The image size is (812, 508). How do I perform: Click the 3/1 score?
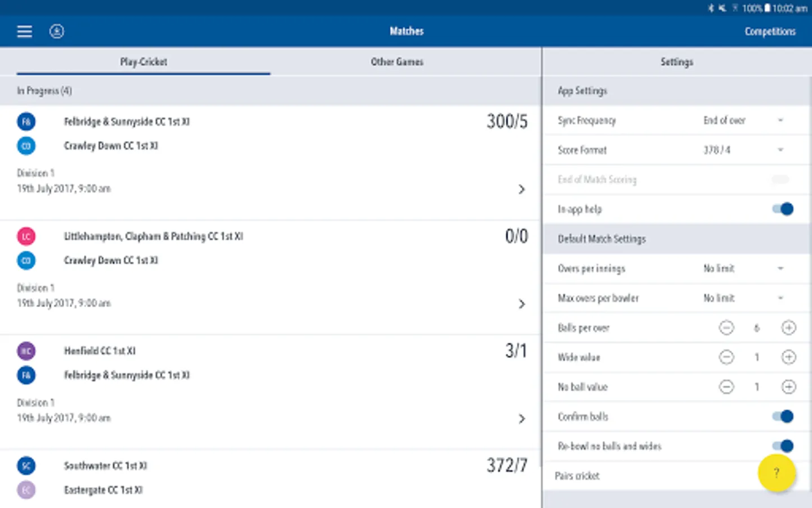[516, 351]
